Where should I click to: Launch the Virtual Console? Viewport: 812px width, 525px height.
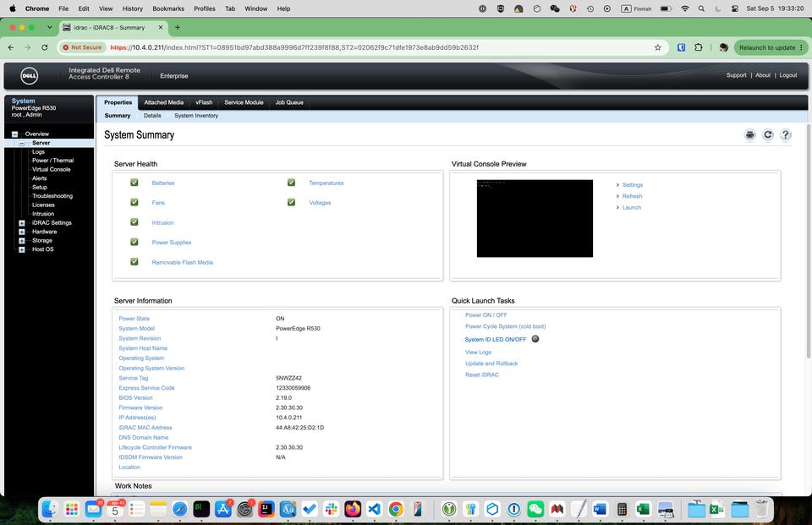pyautogui.click(x=631, y=208)
